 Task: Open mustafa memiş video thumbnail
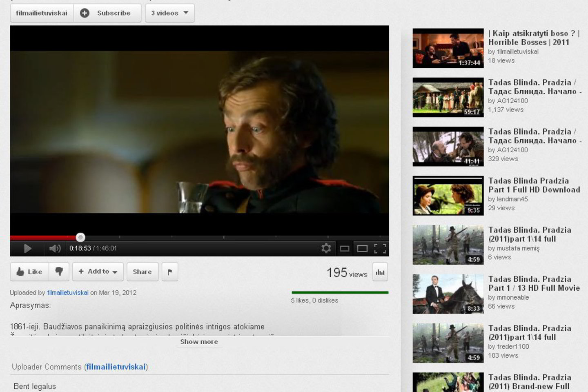click(448, 245)
